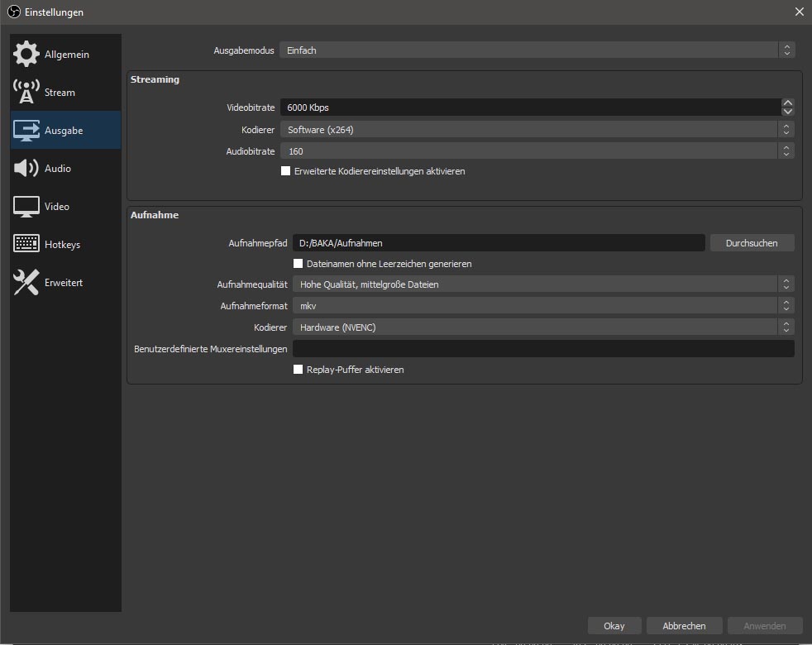Screen dimensions: 812x645
Task: Click the Benutzerdefinierte Muxereinstellungen text field
Action: pos(542,349)
